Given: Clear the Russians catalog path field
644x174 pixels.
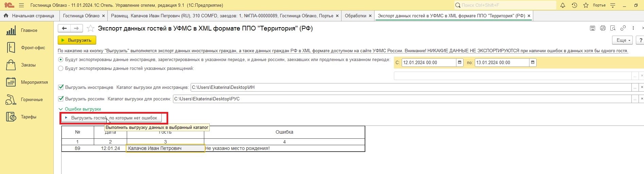Looking at the screenshot, I should click(x=641, y=99).
